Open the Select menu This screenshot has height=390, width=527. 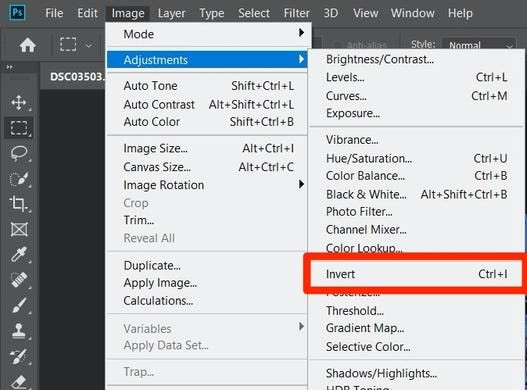coord(254,13)
